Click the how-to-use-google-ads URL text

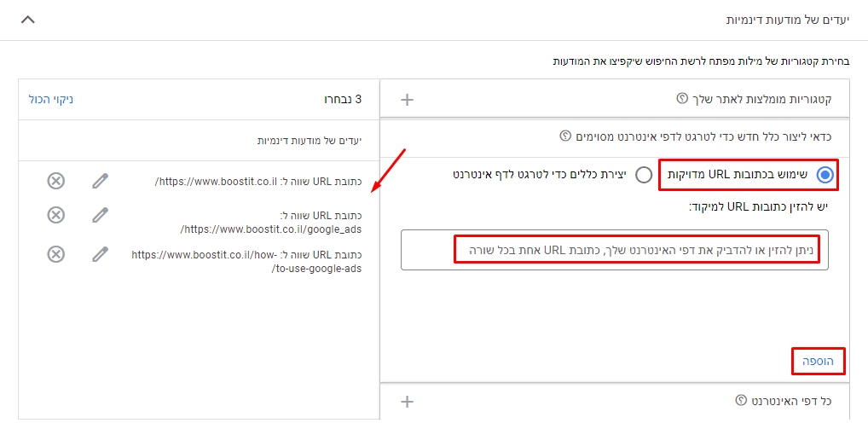(247, 261)
